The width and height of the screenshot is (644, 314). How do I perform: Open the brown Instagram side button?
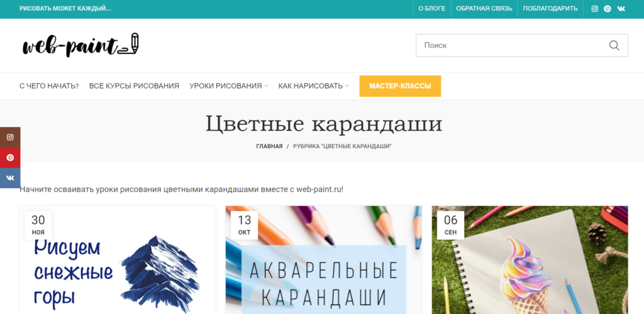pos(10,137)
